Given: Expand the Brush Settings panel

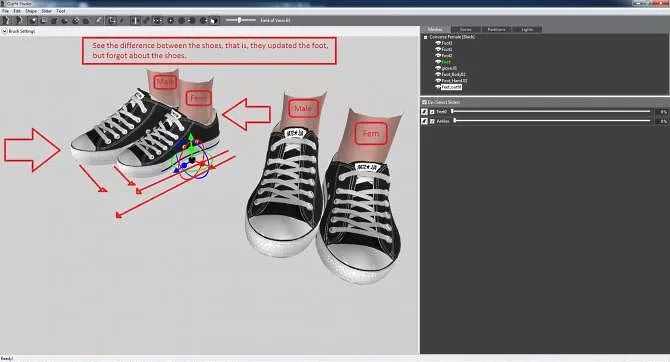Looking at the screenshot, I should tap(4, 31).
